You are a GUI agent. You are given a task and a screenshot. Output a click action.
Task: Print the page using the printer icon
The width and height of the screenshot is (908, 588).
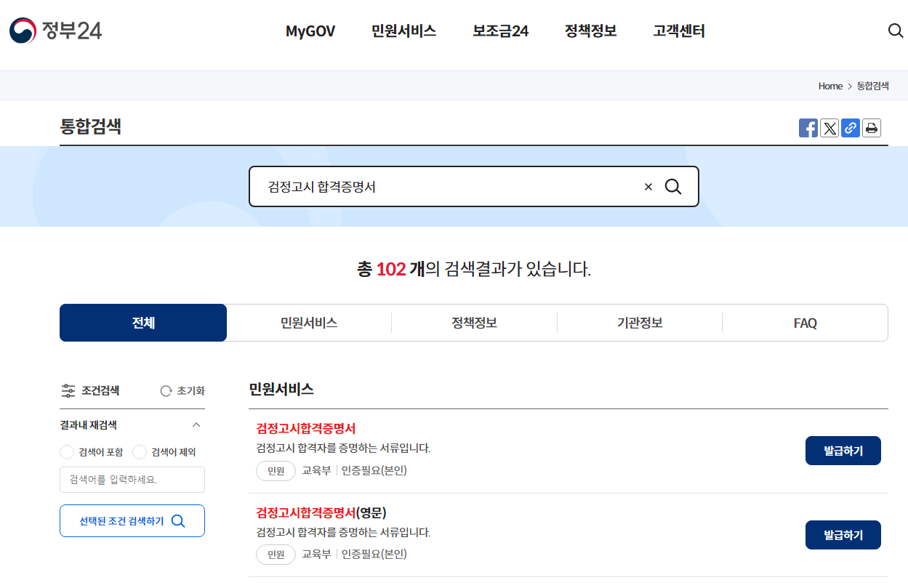point(872,128)
